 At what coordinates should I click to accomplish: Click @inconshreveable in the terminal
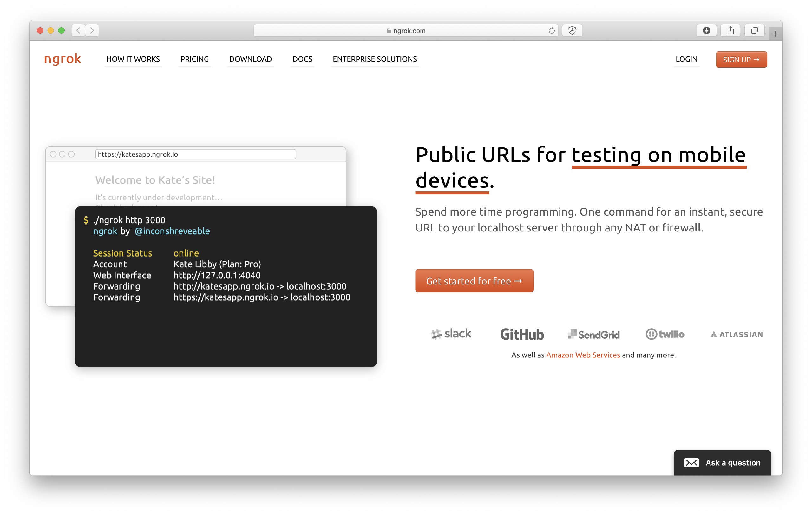[172, 231]
